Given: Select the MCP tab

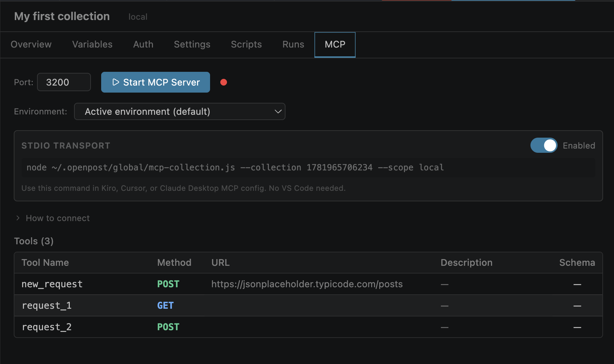Looking at the screenshot, I should [x=335, y=45].
